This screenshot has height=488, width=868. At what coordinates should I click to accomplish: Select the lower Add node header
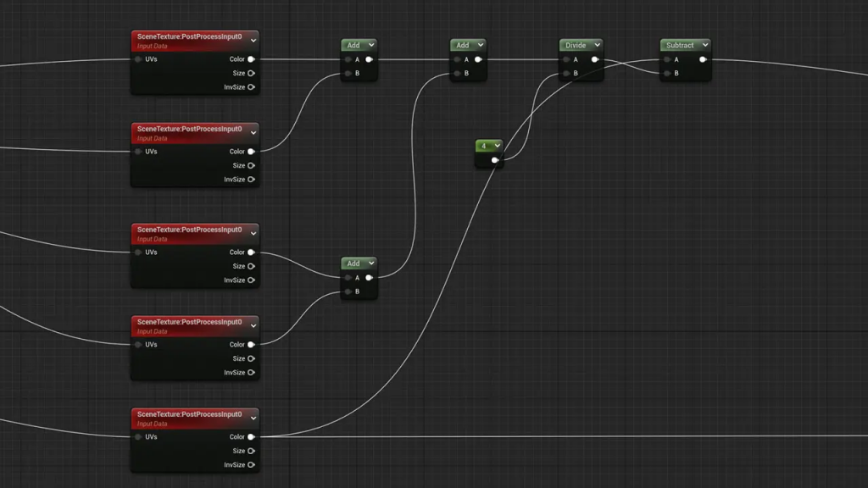click(353, 263)
